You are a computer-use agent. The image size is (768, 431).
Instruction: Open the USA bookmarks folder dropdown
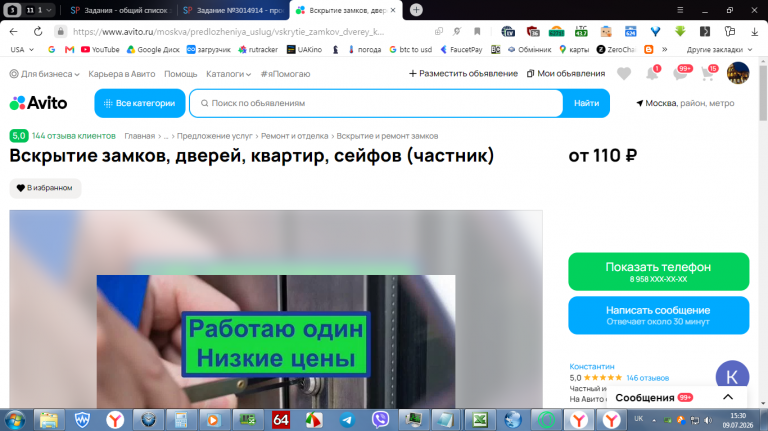22,49
